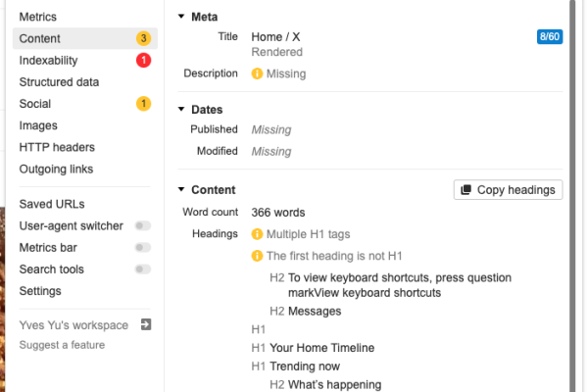Collapse the Dates section
588x392 pixels.
point(181,109)
